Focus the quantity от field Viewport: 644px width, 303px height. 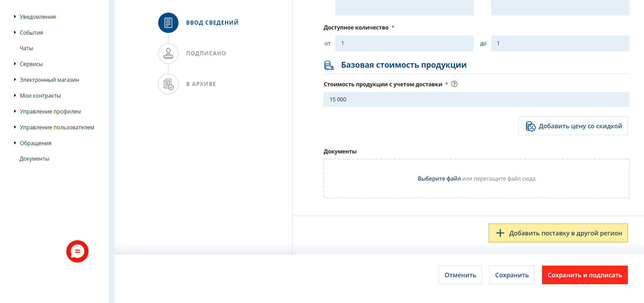click(404, 44)
